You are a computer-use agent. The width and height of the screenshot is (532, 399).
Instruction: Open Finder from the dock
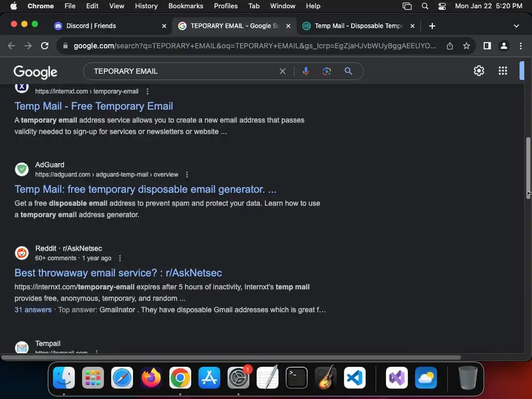(64, 378)
